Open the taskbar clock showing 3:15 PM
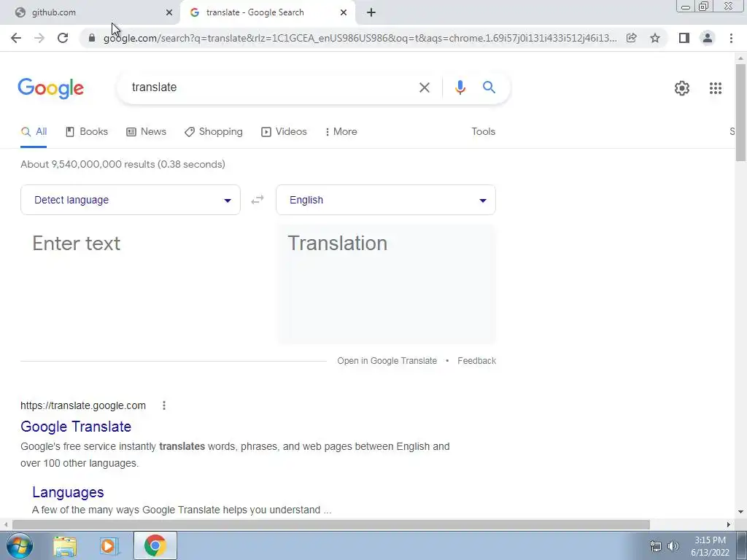This screenshot has height=560, width=747. 710,546
